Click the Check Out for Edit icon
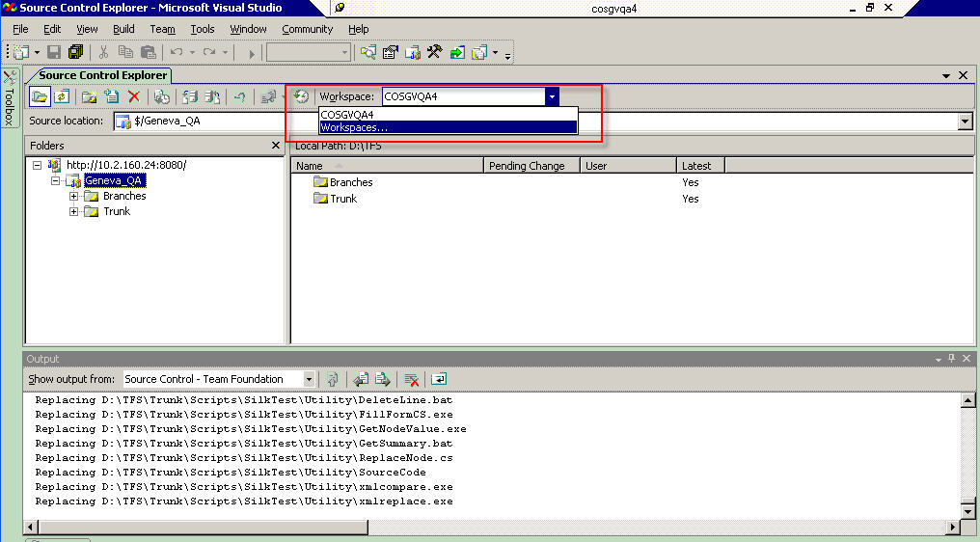The width and height of the screenshot is (980, 542). point(190,96)
